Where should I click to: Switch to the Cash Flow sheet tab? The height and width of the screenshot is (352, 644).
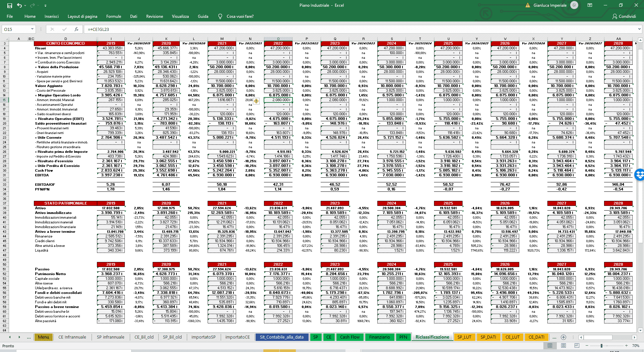point(350,337)
